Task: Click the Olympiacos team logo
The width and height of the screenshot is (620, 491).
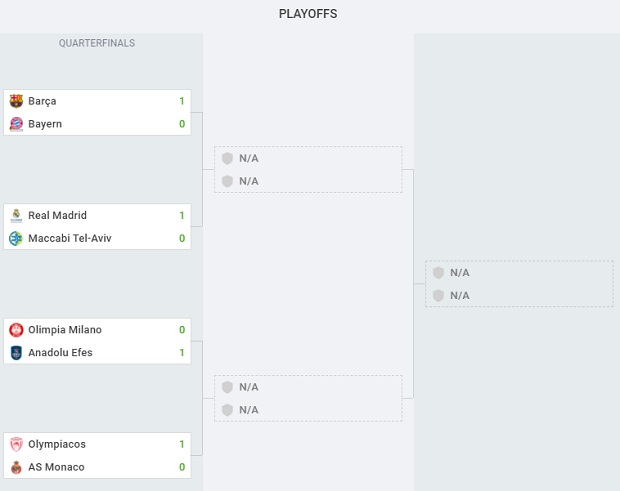Action: click(16, 444)
